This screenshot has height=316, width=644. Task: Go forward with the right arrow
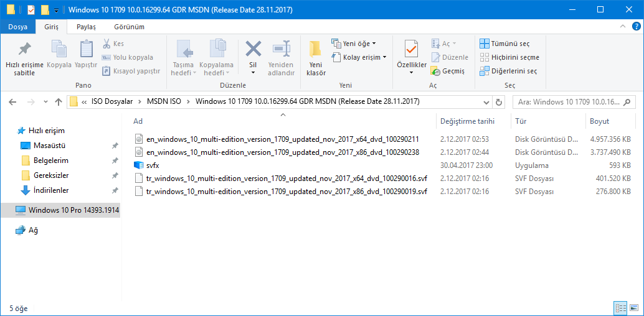click(x=31, y=102)
